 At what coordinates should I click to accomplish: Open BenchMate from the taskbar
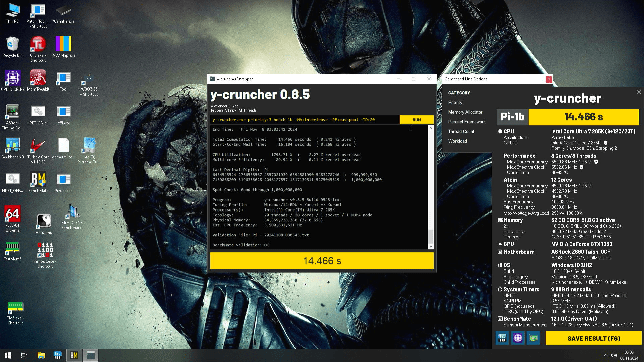click(x=74, y=355)
